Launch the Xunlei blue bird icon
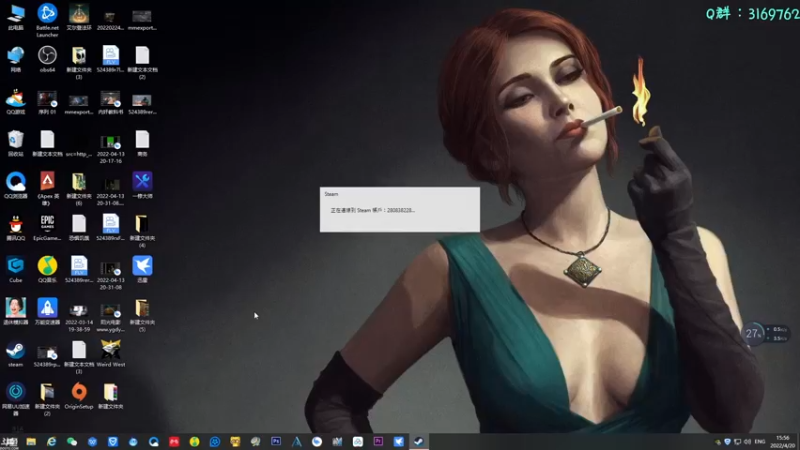 point(142,269)
